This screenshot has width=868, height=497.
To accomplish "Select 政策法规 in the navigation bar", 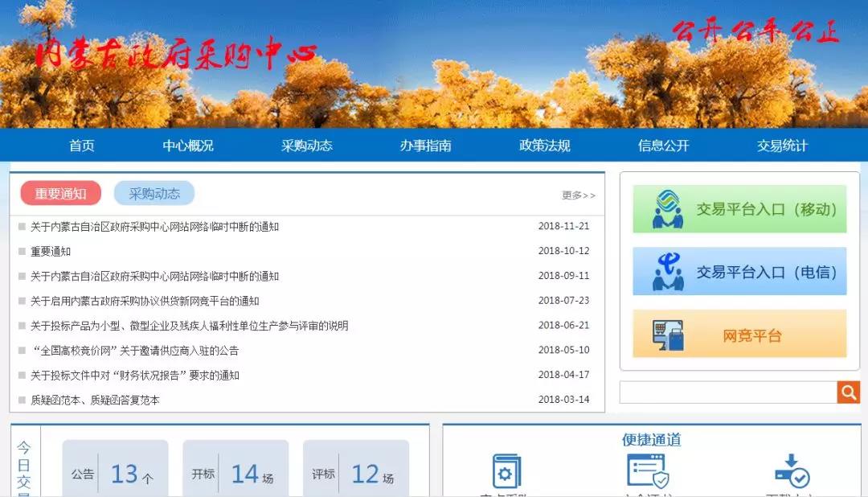I will 545,146.
